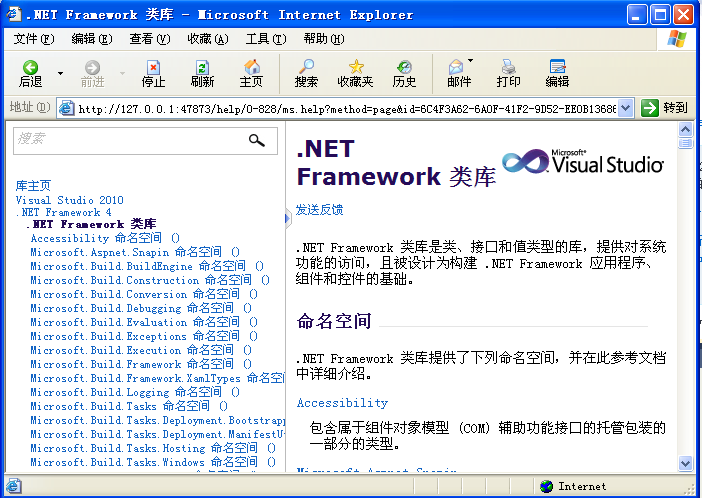Open the 收藏(A) menu
The image size is (702, 498).
click(208, 39)
